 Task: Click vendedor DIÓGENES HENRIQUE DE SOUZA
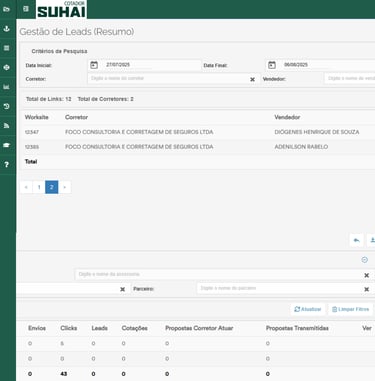317,132
